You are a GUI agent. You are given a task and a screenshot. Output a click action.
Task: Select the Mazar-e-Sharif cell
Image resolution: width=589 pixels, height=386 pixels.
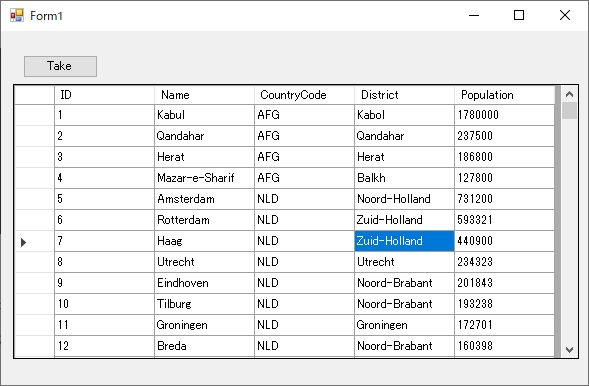coord(204,178)
